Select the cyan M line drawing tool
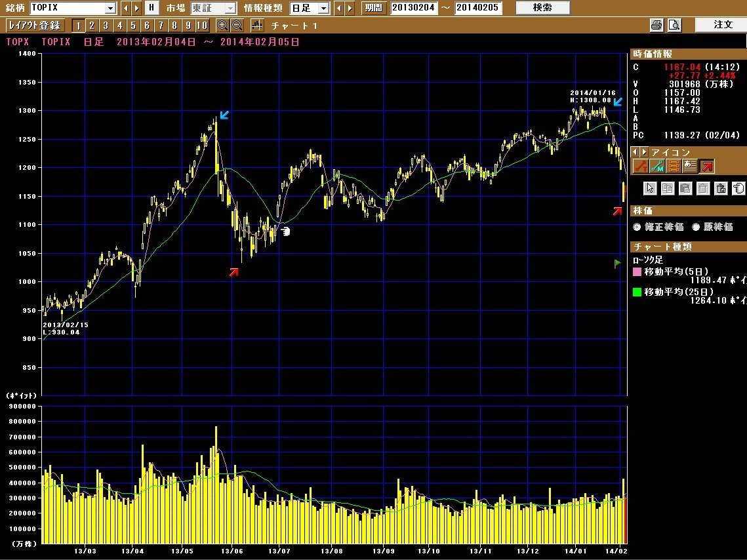 [657, 166]
